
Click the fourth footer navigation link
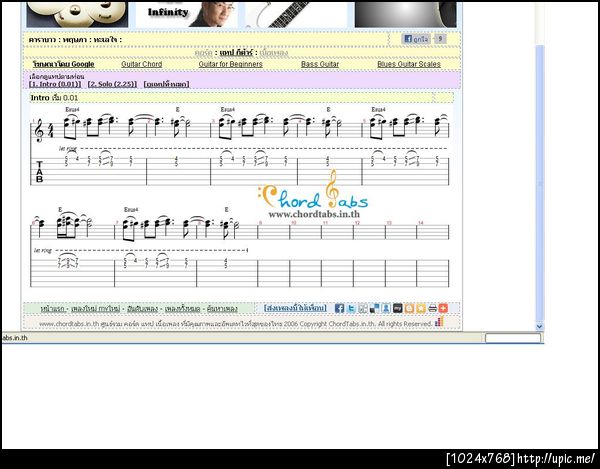pyautogui.click(x=183, y=309)
